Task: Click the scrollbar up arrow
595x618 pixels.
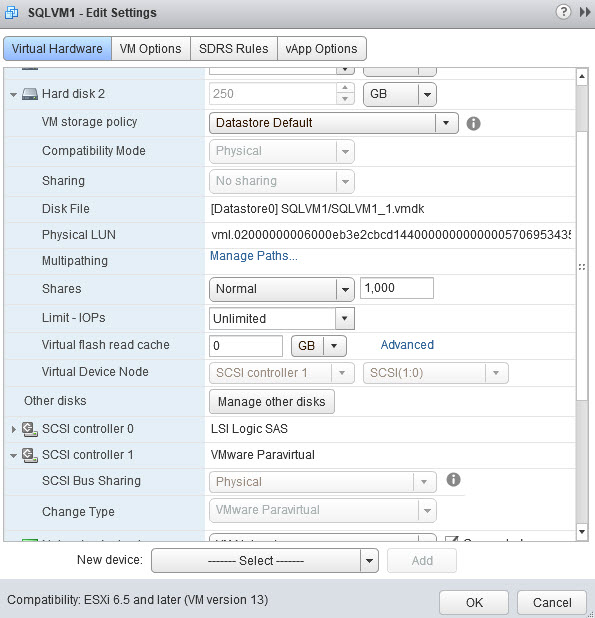Action: click(x=582, y=77)
